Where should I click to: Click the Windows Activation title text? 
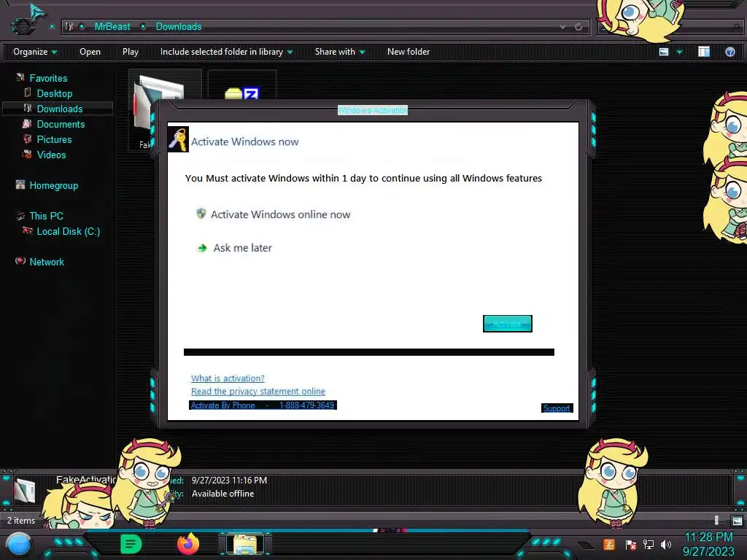373,110
